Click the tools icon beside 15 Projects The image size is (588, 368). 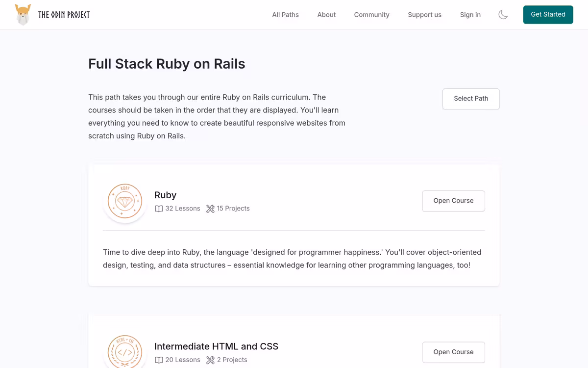pyautogui.click(x=210, y=209)
